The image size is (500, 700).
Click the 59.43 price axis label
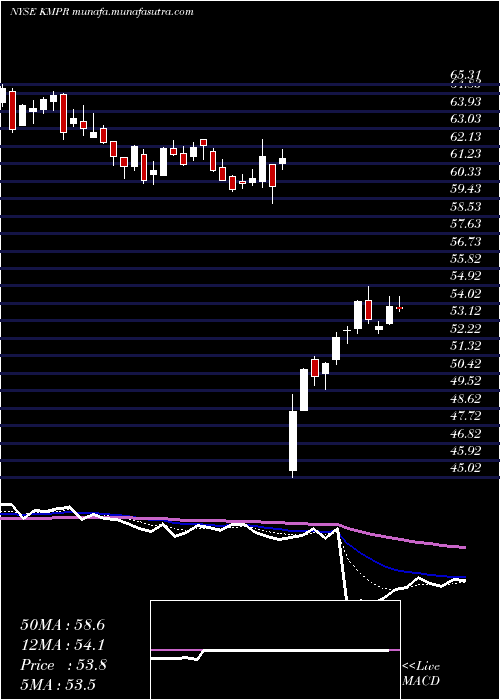click(465, 189)
